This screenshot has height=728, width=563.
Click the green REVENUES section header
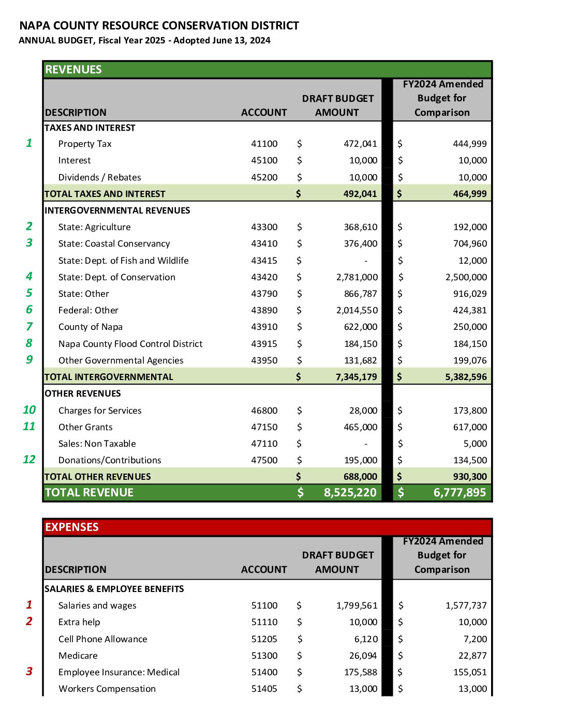267,69
